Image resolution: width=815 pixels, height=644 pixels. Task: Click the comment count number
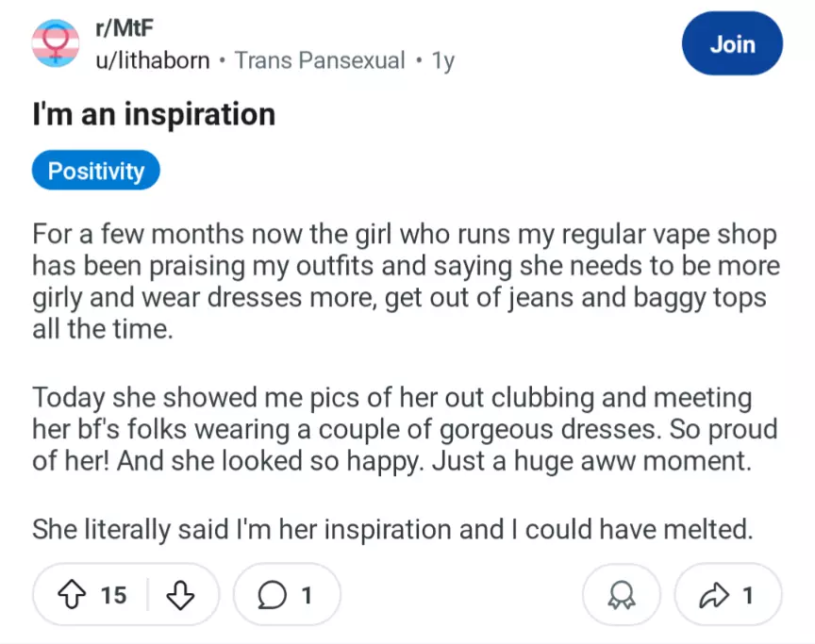pos(306,595)
